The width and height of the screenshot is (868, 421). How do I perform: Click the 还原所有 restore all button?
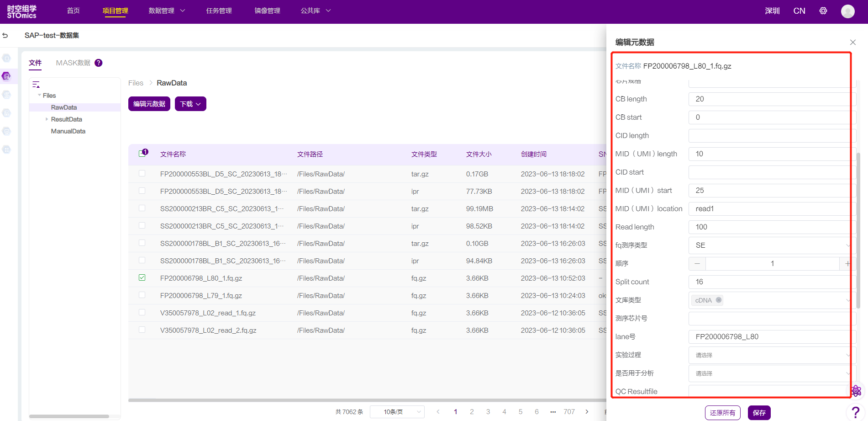point(722,413)
